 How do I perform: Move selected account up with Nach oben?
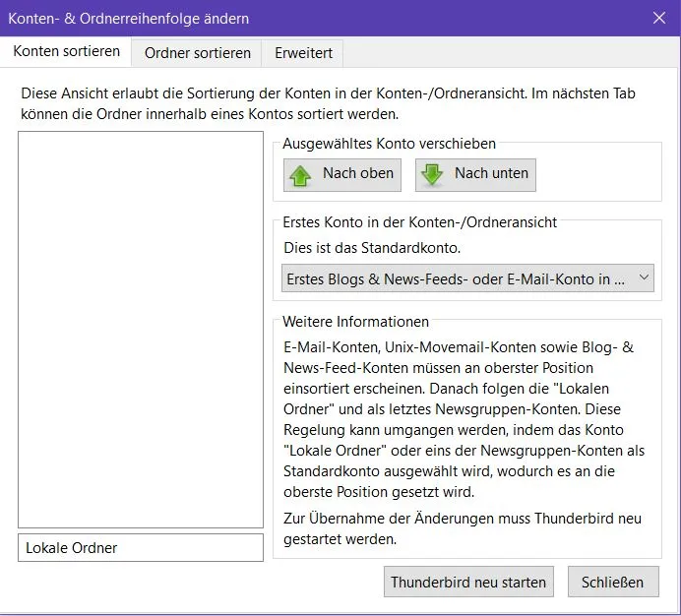[x=342, y=175]
